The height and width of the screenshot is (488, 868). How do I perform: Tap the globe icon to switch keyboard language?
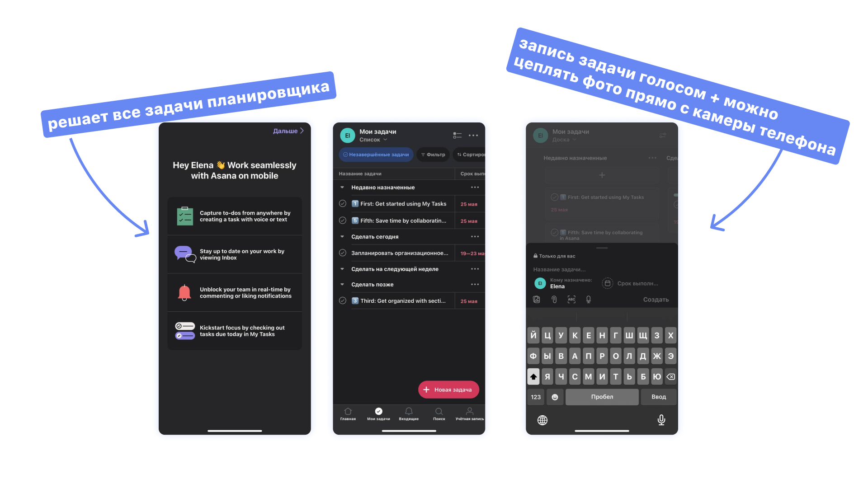[x=542, y=419]
